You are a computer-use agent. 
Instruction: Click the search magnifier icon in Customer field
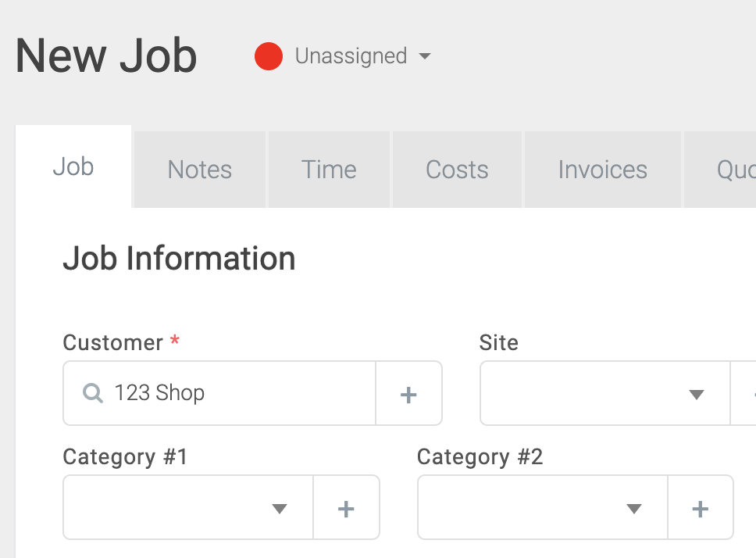point(93,393)
